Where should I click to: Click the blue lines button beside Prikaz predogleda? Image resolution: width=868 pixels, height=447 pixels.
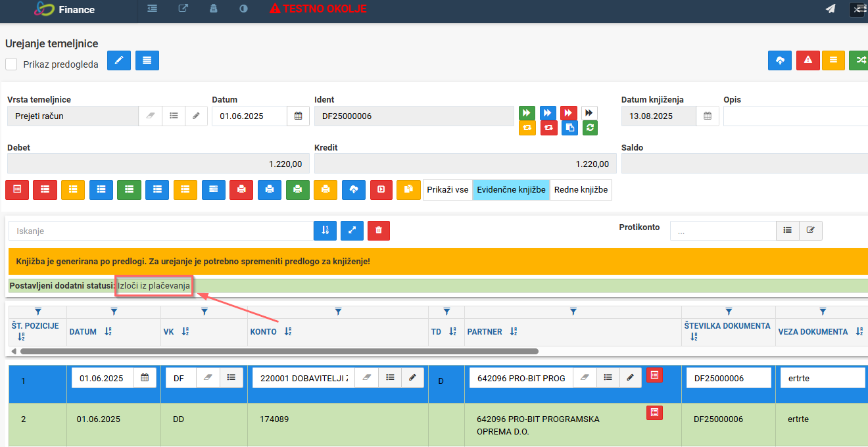point(147,60)
